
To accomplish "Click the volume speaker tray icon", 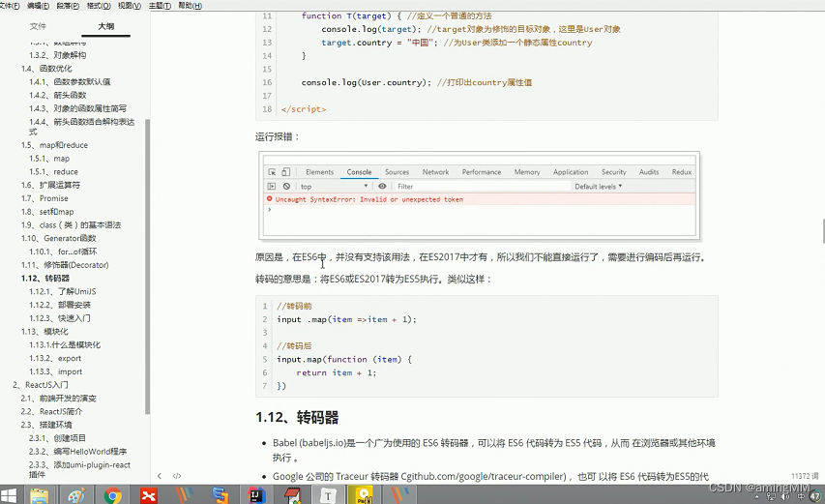I will coord(785,496).
